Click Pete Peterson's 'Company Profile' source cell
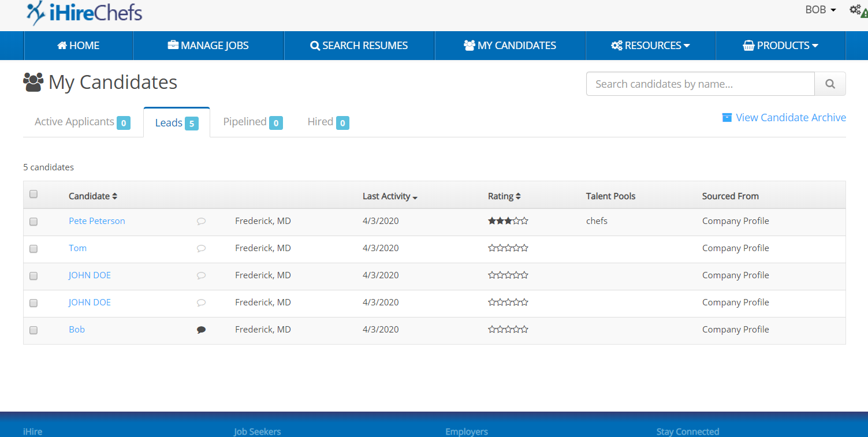This screenshot has width=868, height=437. [735, 221]
